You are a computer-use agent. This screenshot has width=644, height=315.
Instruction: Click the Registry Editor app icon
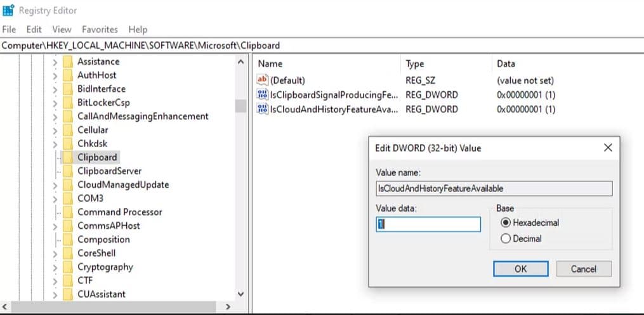(x=8, y=10)
